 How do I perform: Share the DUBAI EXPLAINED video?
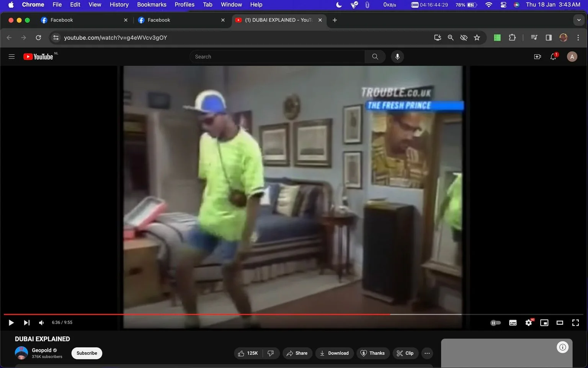click(x=297, y=353)
